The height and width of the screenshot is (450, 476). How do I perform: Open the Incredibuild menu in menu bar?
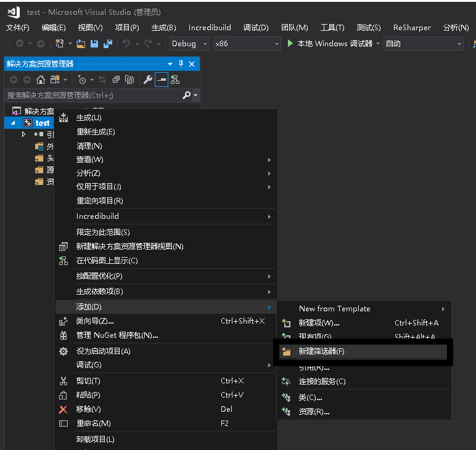pyautogui.click(x=210, y=28)
